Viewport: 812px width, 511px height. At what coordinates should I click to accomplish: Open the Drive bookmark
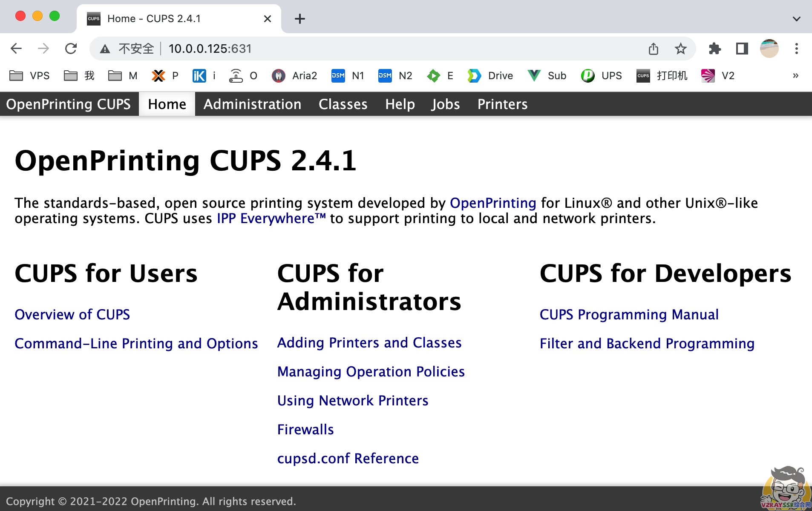point(490,76)
